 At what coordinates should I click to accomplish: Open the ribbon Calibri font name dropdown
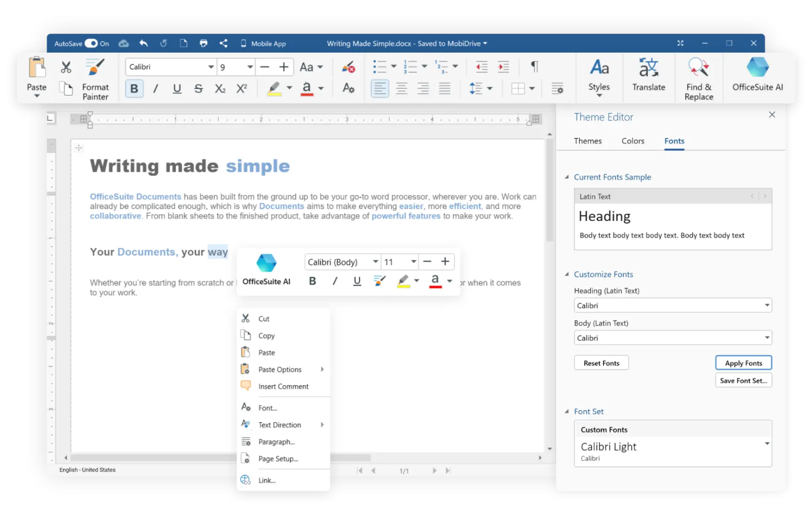click(211, 67)
